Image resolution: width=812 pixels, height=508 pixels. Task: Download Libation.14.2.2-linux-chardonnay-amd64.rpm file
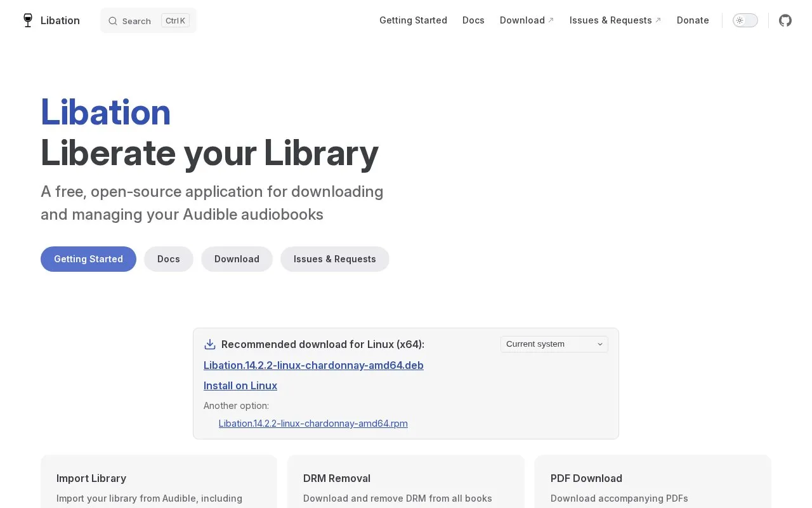(313, 424)
